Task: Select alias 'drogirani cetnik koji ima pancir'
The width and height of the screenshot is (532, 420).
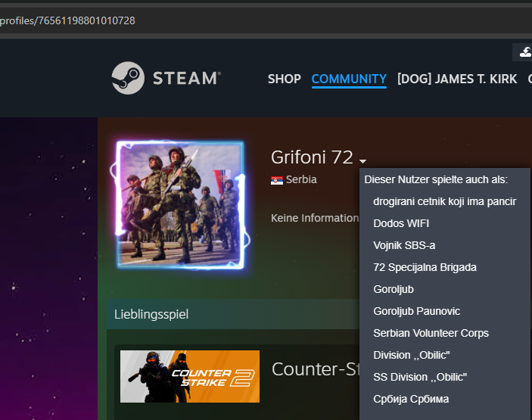Action: tap(444, 201)
